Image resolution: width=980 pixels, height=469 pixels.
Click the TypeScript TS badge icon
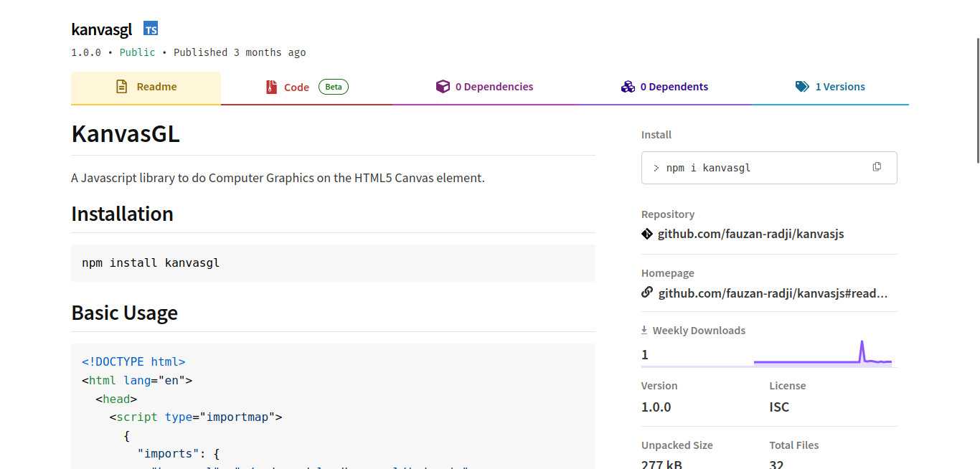[x=151, y=29]
